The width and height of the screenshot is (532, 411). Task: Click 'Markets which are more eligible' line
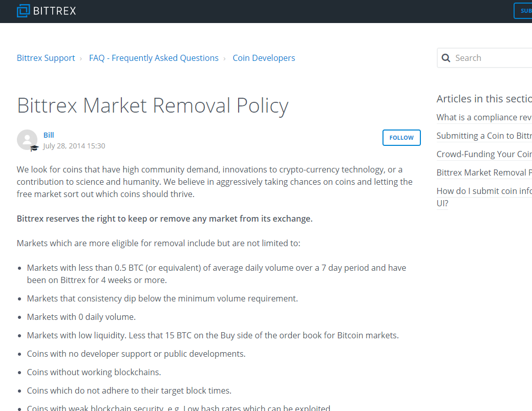pyautogui.click(x=158, y=244)
